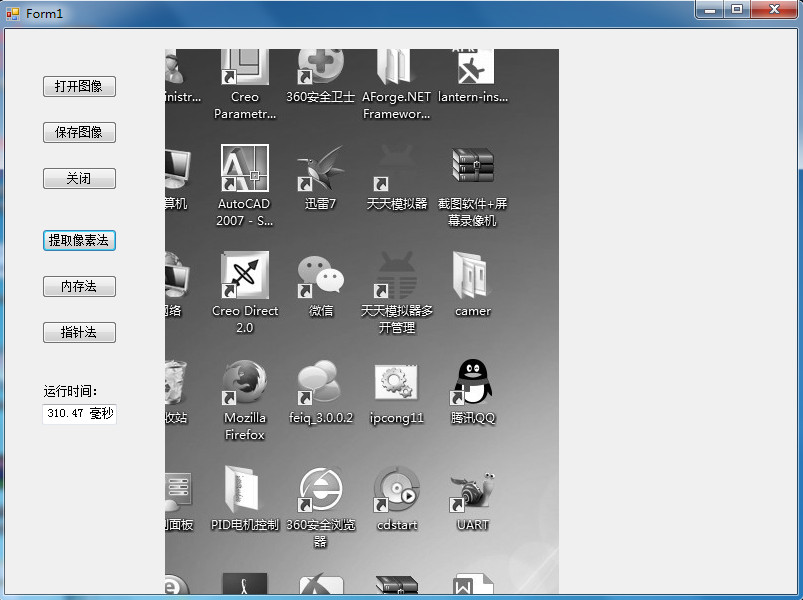Image resolution: width=803 pixels, height=600 pixels.
Task: Click the UART snail icon
Action: (x=472, y=491)
